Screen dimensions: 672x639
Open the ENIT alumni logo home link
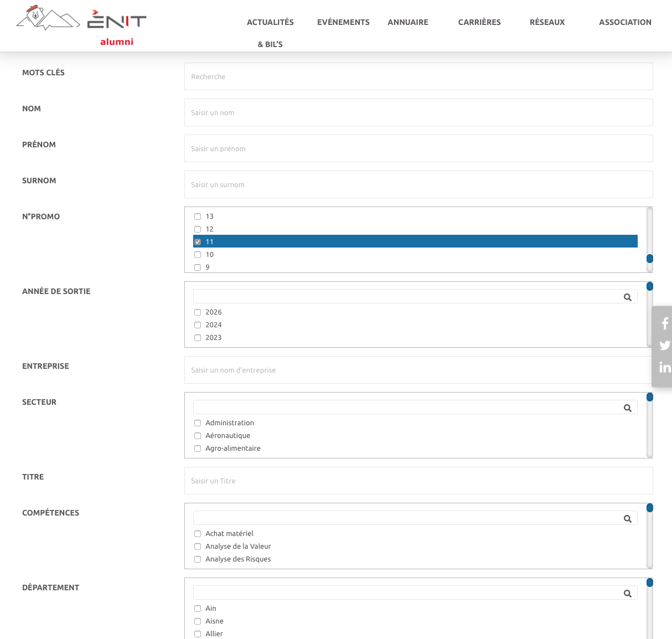tap(81, 26)
